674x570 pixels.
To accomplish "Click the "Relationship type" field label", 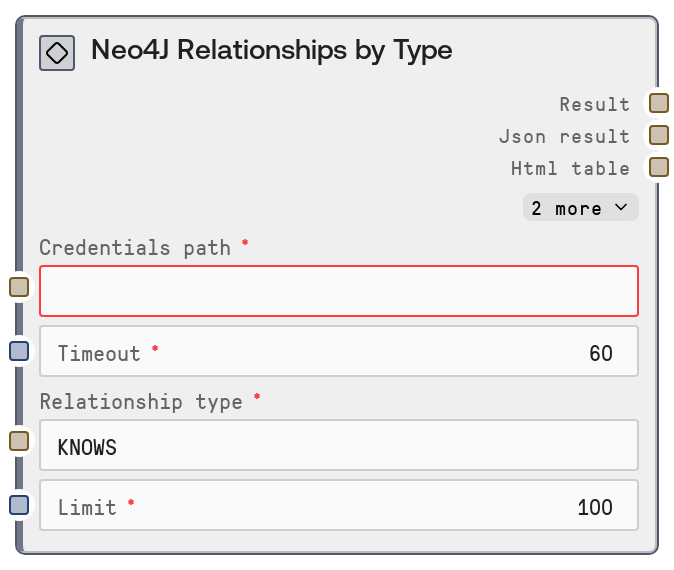I will coord(141,401).
